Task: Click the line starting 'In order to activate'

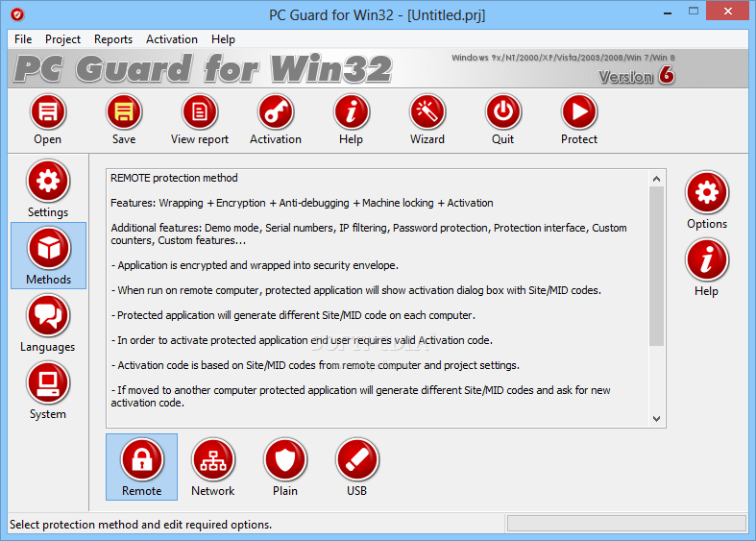Action: (302, 340)
